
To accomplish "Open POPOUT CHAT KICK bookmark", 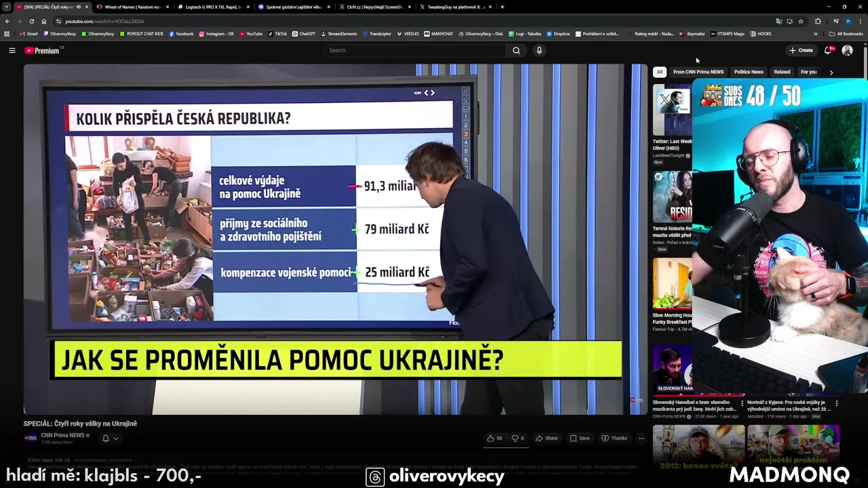I will tap(142, 34).
